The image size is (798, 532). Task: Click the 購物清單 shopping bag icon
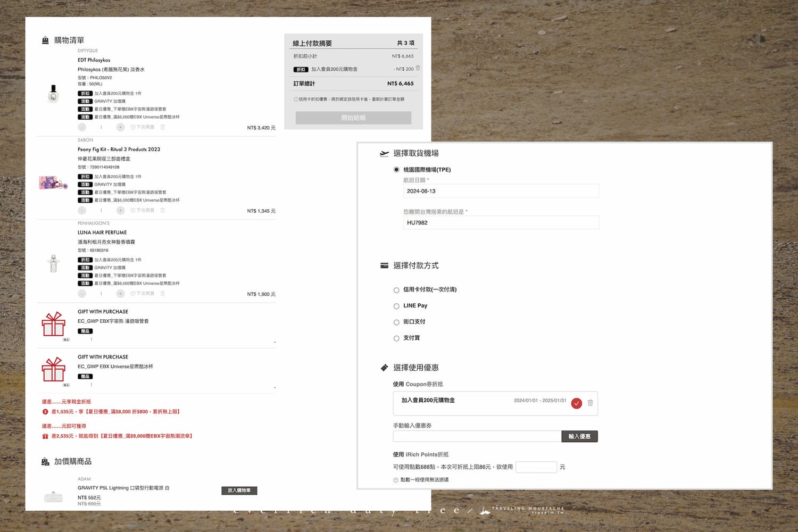[45, 40]
